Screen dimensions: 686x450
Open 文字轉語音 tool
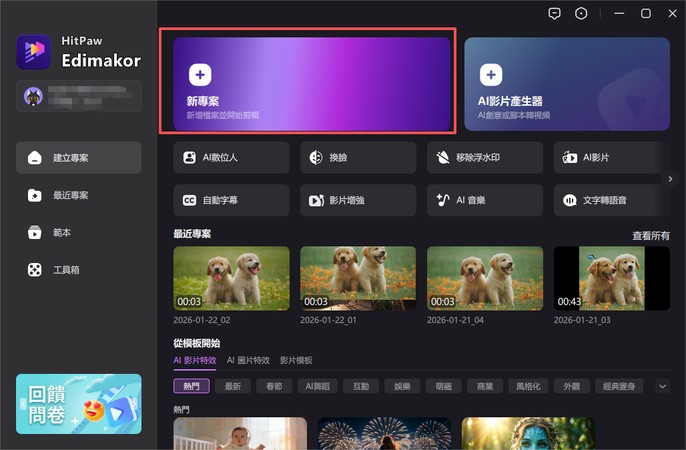pos(612,200)
